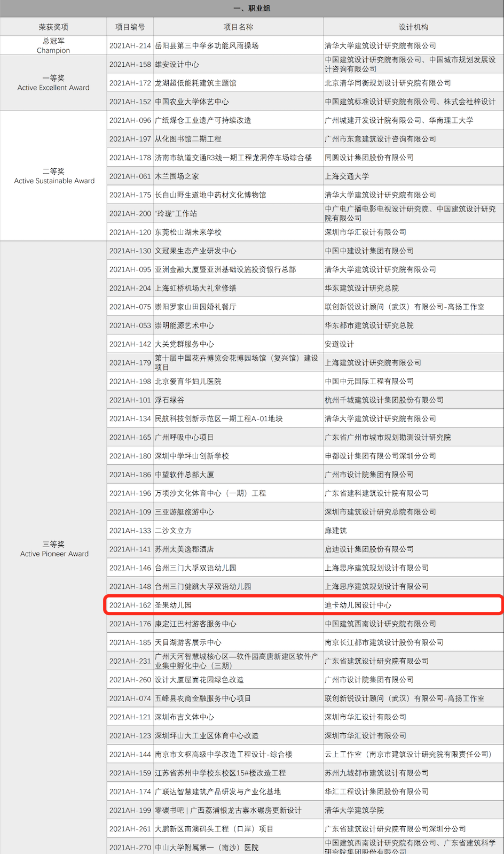Click the "设计机构" column header
The width and height of the screenshot is (504, 854).
[x=413, y=27]
